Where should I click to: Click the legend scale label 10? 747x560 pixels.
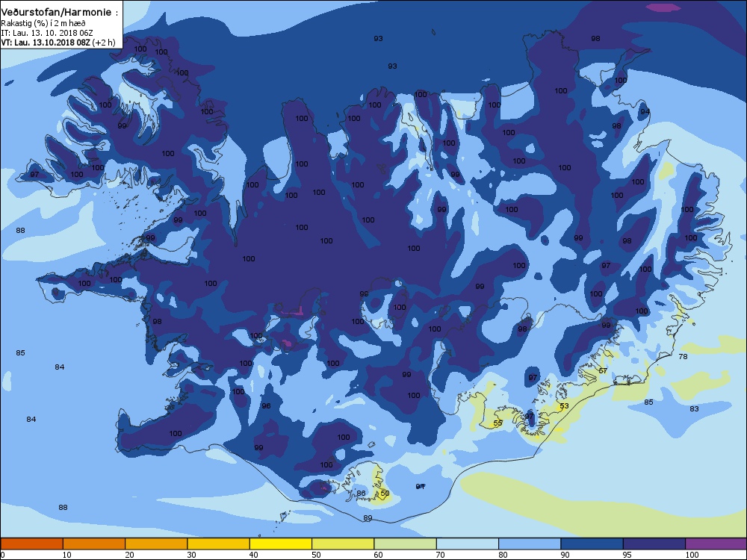(66, 555)
